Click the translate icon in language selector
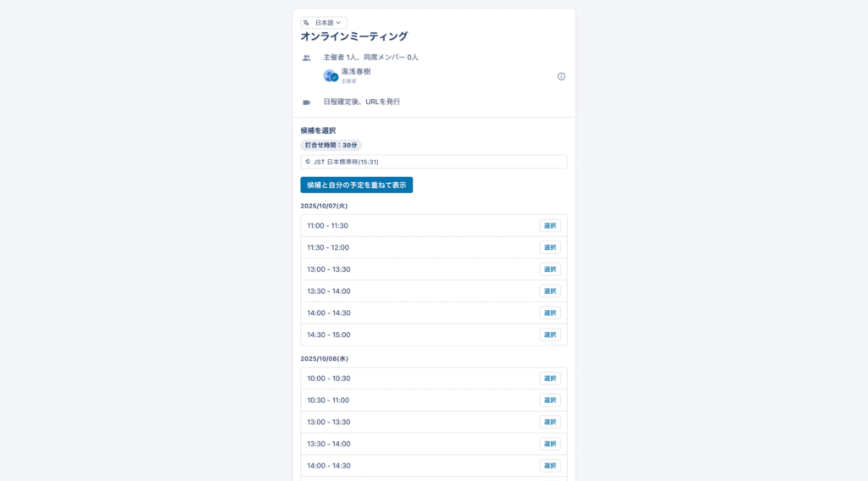Image resolution: width=868 pixels, height=481 pixels. pos(307,23)
